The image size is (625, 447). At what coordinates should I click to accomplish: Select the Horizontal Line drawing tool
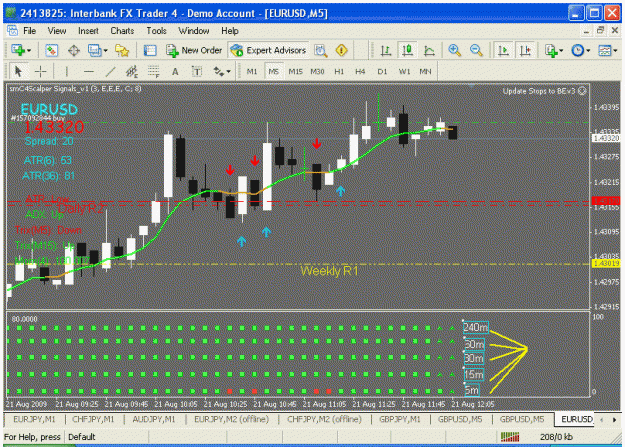click(x=89, y=71)
